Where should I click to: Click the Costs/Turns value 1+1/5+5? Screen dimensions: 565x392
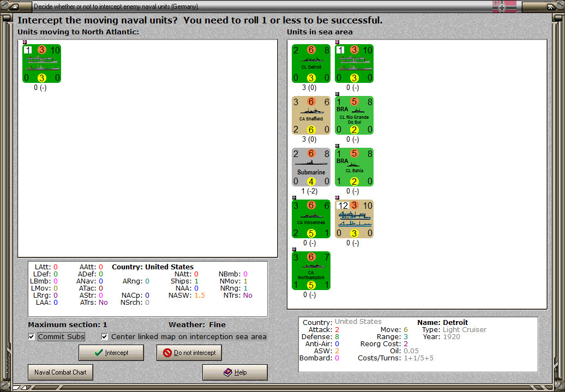pyautogui.click(x=419, y=358)
